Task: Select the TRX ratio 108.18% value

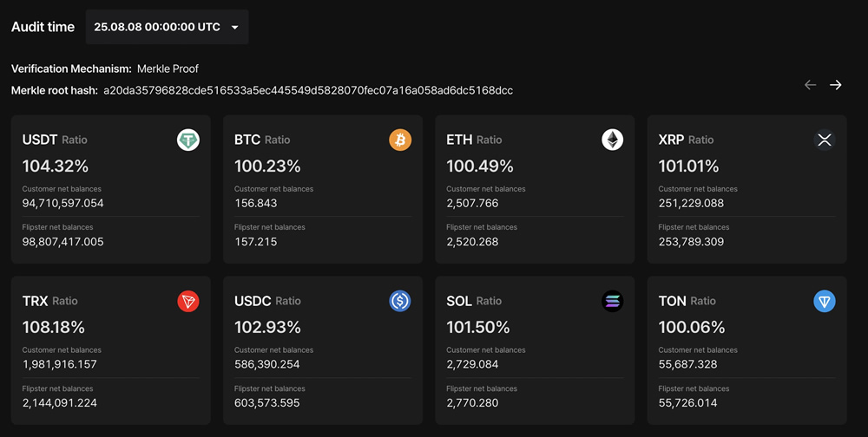Action: click(54, 327)
